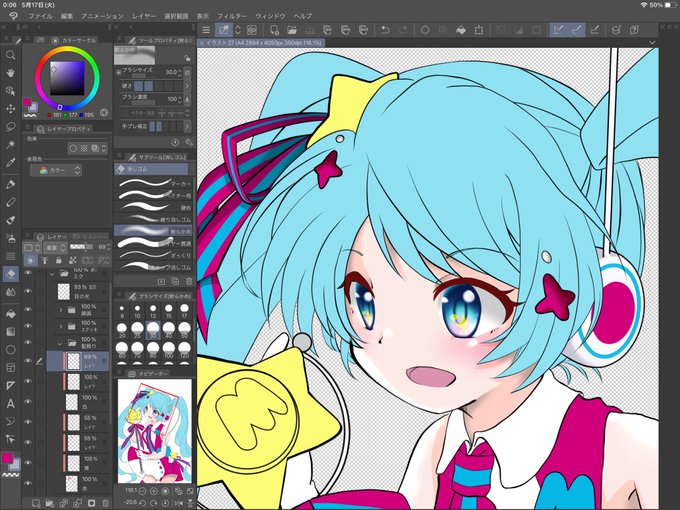Select the Brush tool in left toolbar
The width and height of the screenshot is (680, 510).
tap(11, 220)
